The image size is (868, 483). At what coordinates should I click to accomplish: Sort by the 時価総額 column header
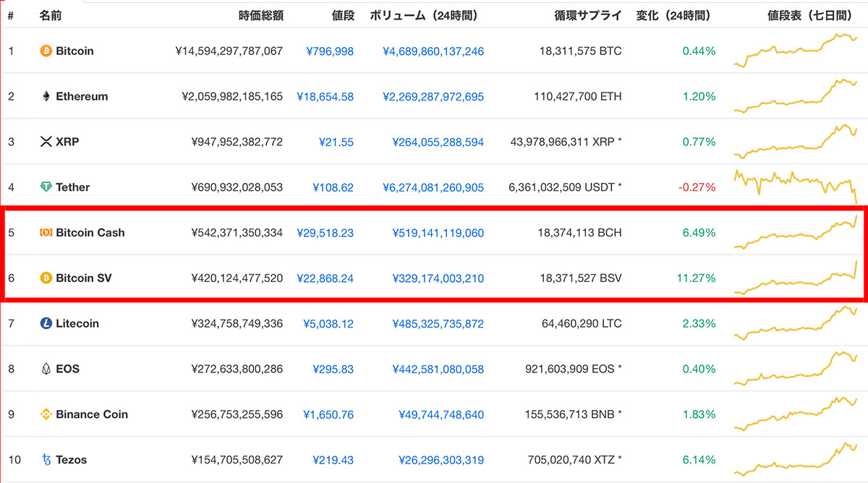pos(260,14)
